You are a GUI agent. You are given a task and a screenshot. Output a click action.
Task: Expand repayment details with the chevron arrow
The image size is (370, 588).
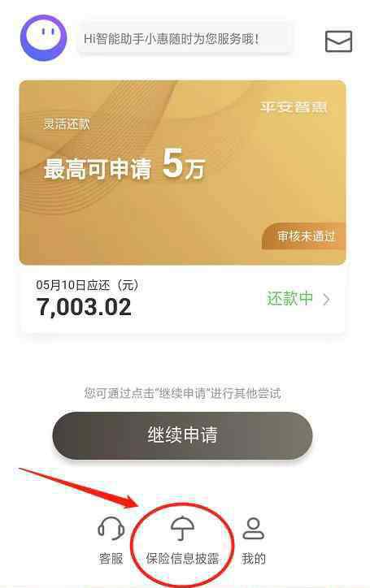pyautogui.click(x=326, y=300)
